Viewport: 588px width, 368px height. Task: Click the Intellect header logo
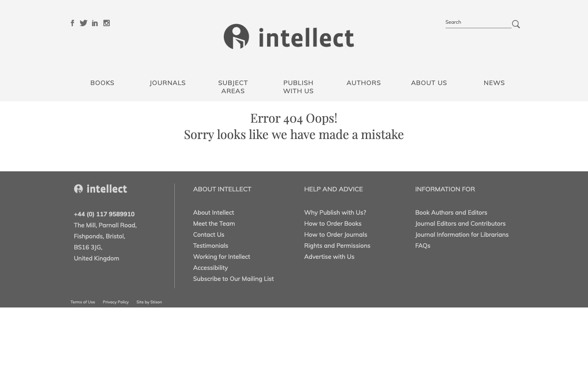point(289,37)
